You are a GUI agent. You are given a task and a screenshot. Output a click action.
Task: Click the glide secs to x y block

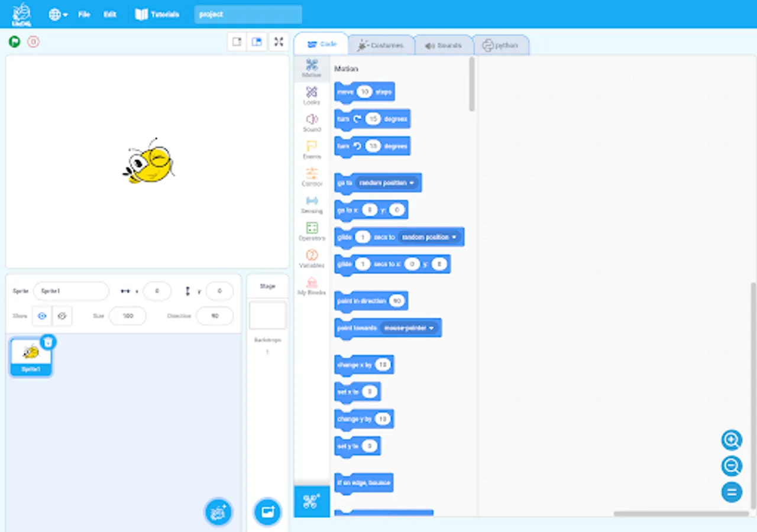click(392, 265)
